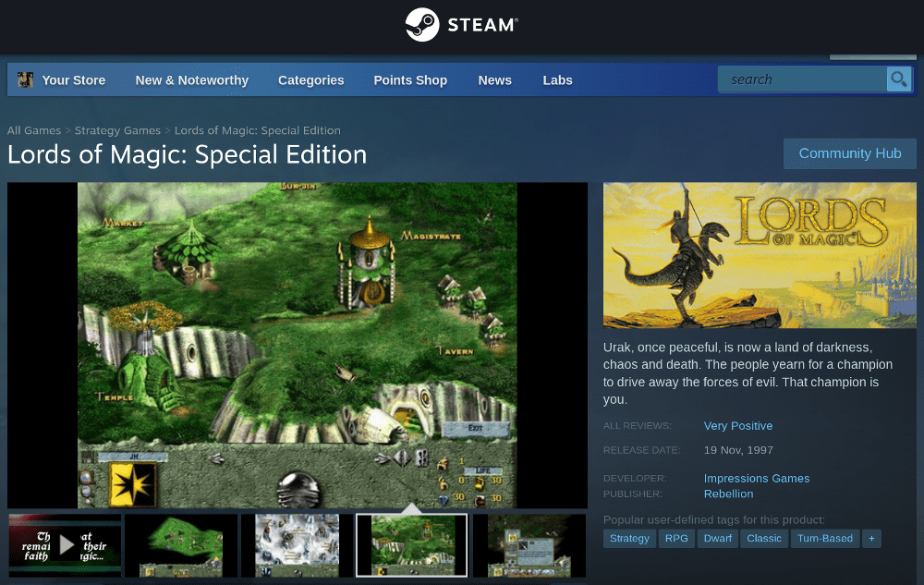Viewport: 924px width, 585px height.
Task: Click the Steam logo at the top
Action: [461, 25]
